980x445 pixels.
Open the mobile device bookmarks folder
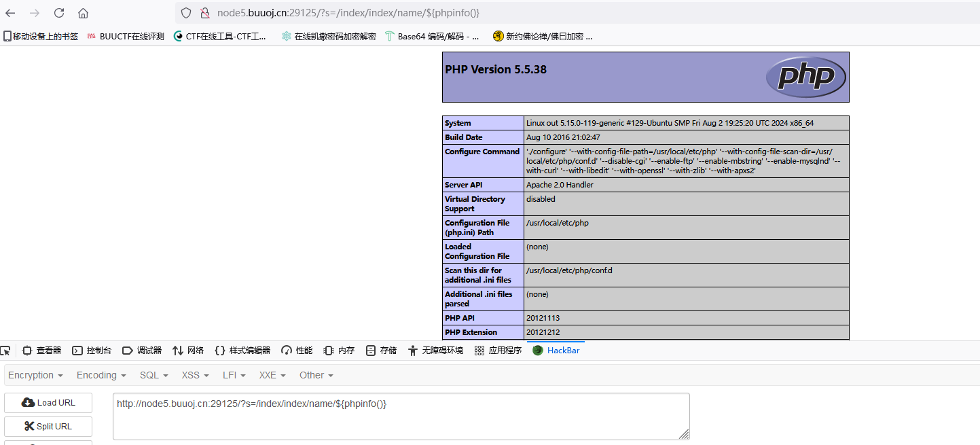[41, 37]
